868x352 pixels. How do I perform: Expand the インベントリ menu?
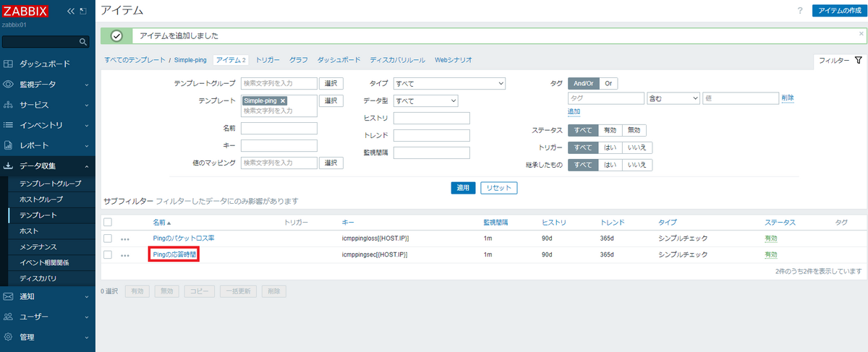[86, 125]
